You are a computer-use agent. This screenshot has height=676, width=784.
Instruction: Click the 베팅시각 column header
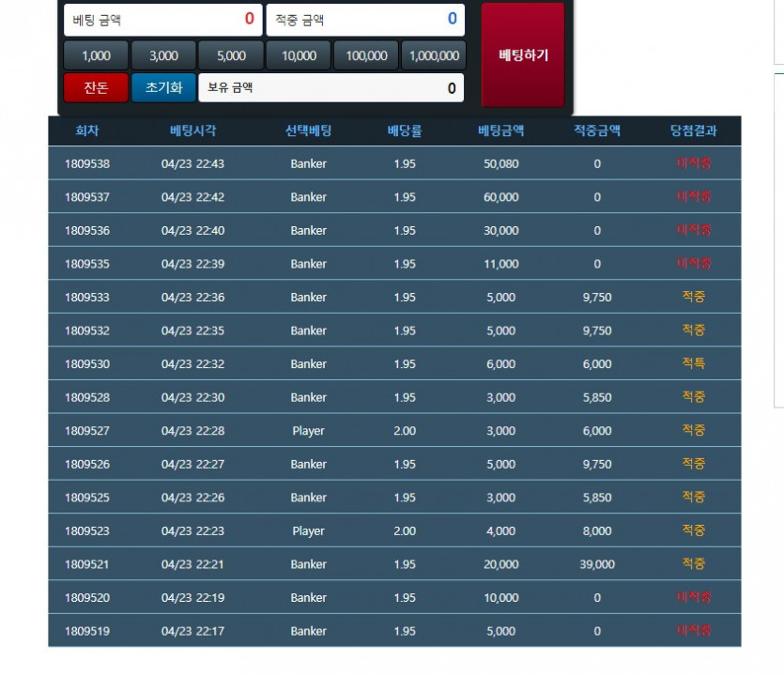[x=193, y=131]
